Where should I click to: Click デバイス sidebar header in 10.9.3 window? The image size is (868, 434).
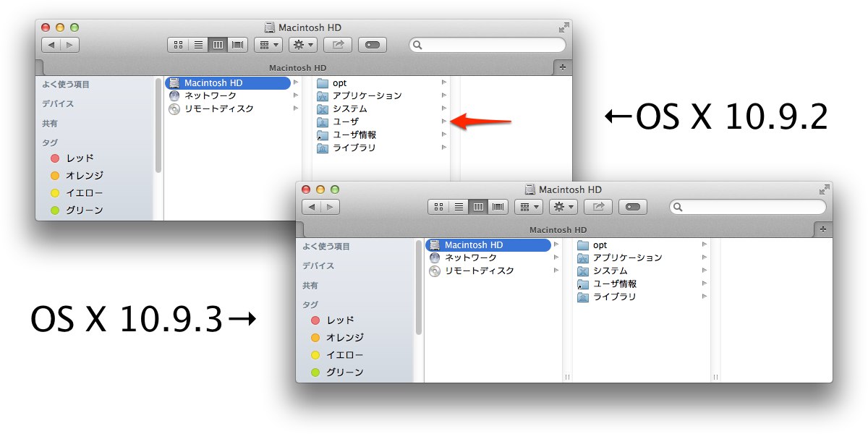tap(318, 266)
